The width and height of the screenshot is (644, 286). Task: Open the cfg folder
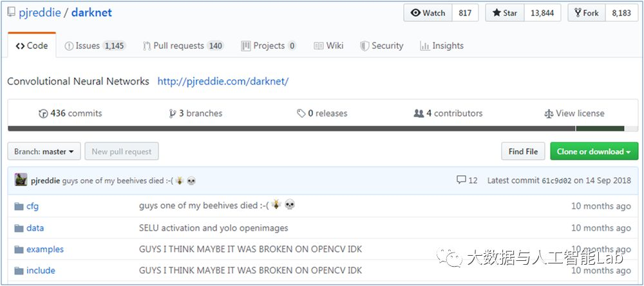coord(32,206)
